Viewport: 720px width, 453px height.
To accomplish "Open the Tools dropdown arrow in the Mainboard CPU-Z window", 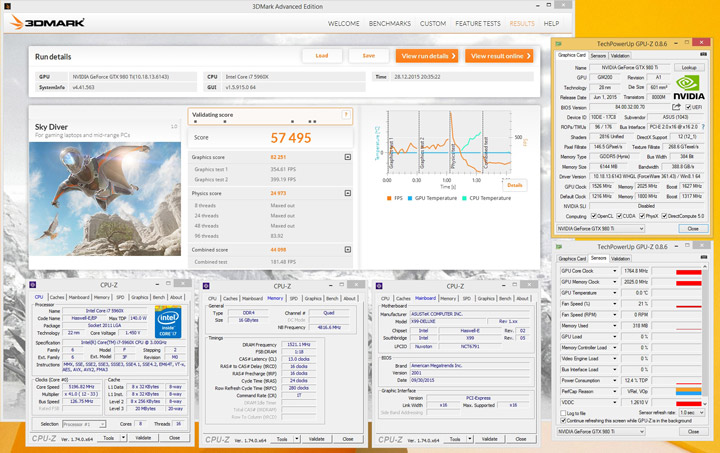I will (469, 439).
